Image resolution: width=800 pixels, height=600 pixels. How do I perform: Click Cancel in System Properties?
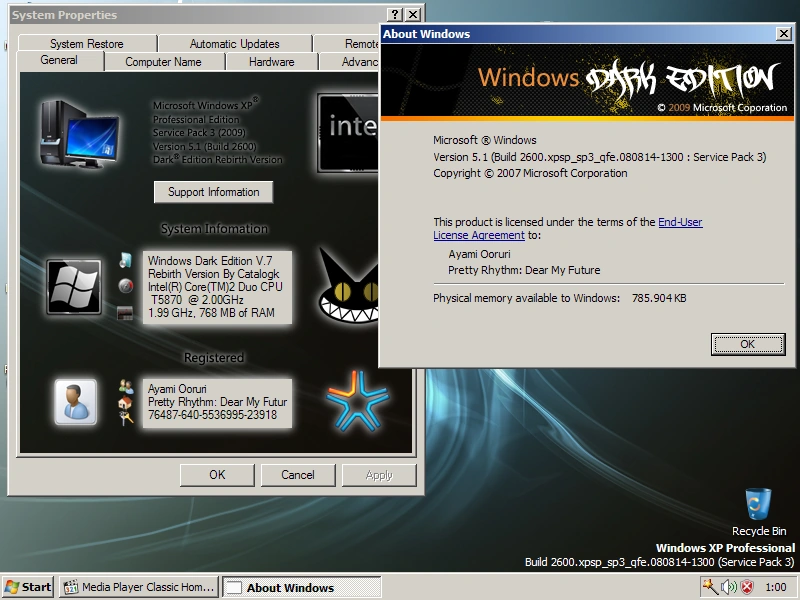click(x=298, y=475)
